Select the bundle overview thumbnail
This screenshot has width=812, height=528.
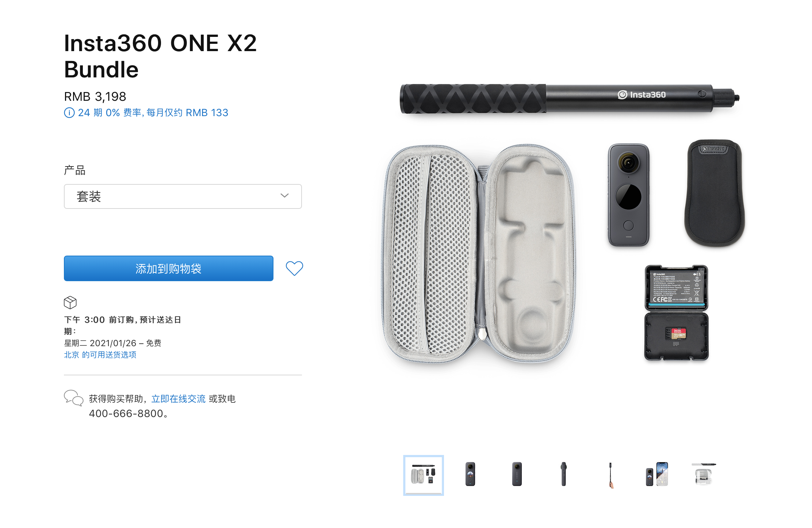point(424,475)
